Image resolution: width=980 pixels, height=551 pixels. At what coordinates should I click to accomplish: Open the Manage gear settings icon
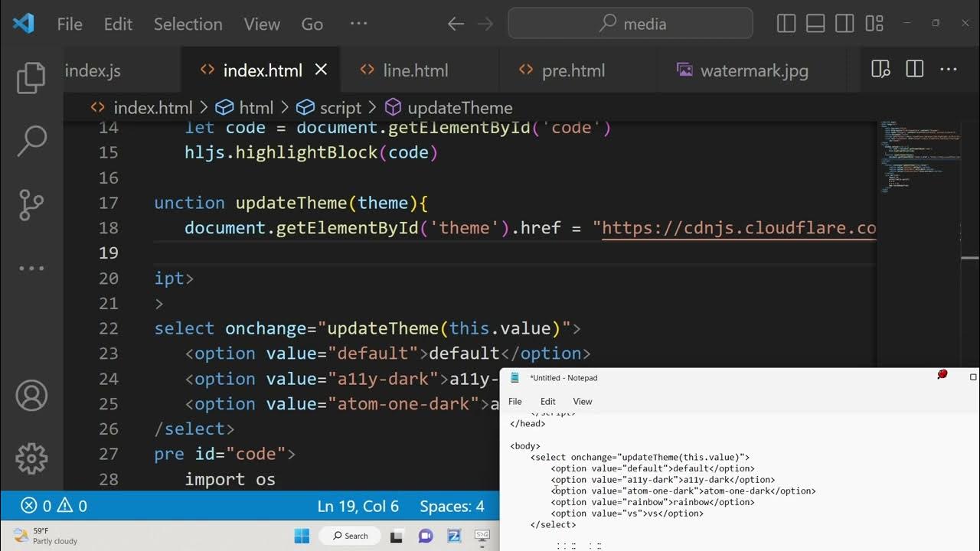(31, 458)
